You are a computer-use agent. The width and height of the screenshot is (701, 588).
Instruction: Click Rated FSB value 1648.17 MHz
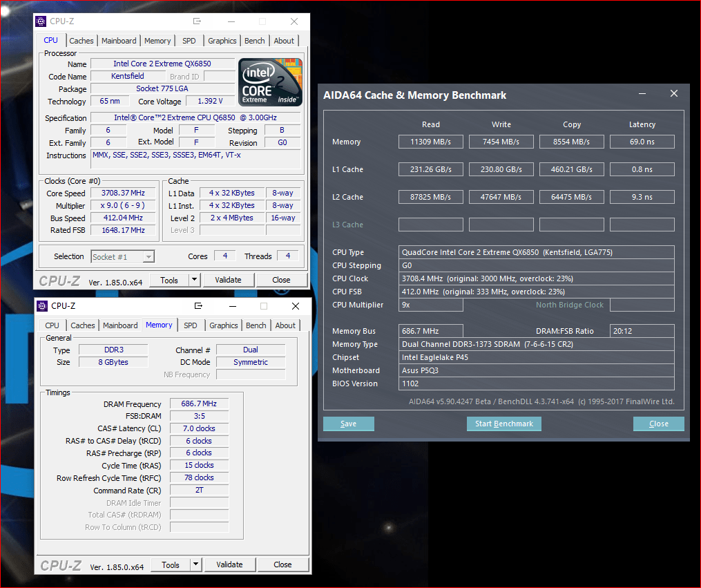click(x=123, y=230)
